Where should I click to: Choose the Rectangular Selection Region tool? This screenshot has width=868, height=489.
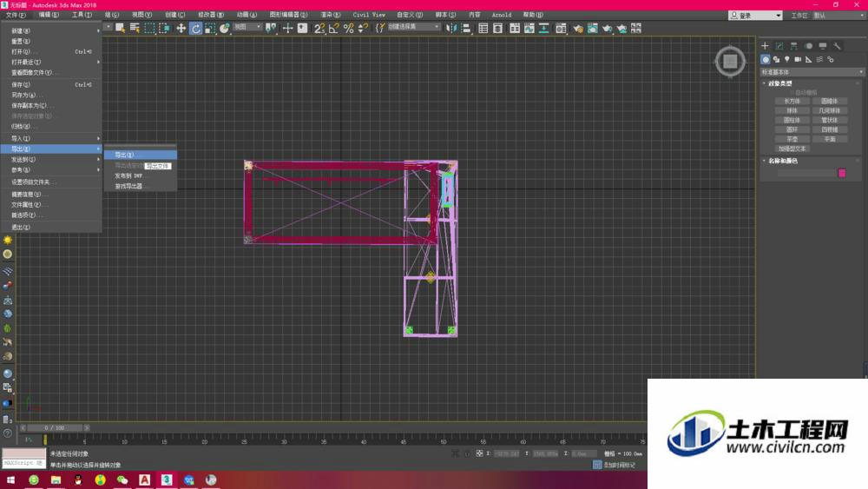(149, 29)
